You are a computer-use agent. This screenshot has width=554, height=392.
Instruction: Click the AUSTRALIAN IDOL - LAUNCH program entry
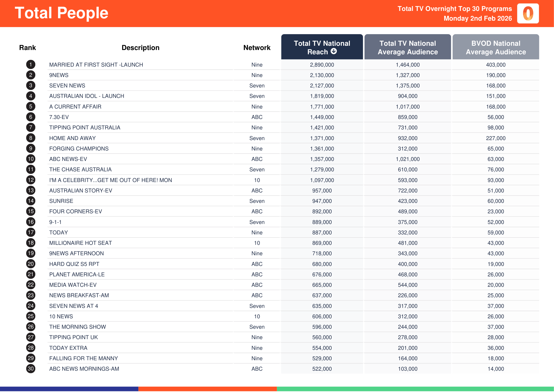[x=87, y=96]
